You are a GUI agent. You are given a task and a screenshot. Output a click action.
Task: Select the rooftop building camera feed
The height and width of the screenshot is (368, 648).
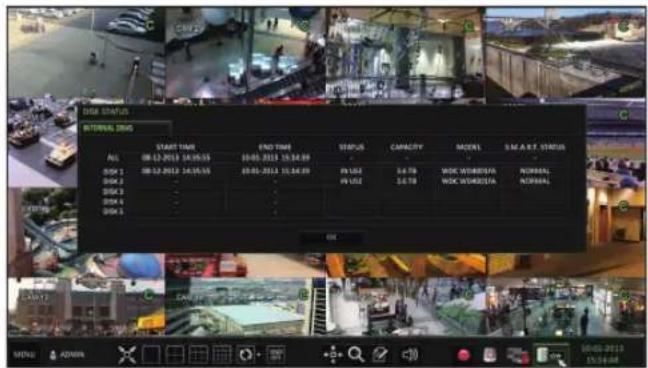point(245,307)
